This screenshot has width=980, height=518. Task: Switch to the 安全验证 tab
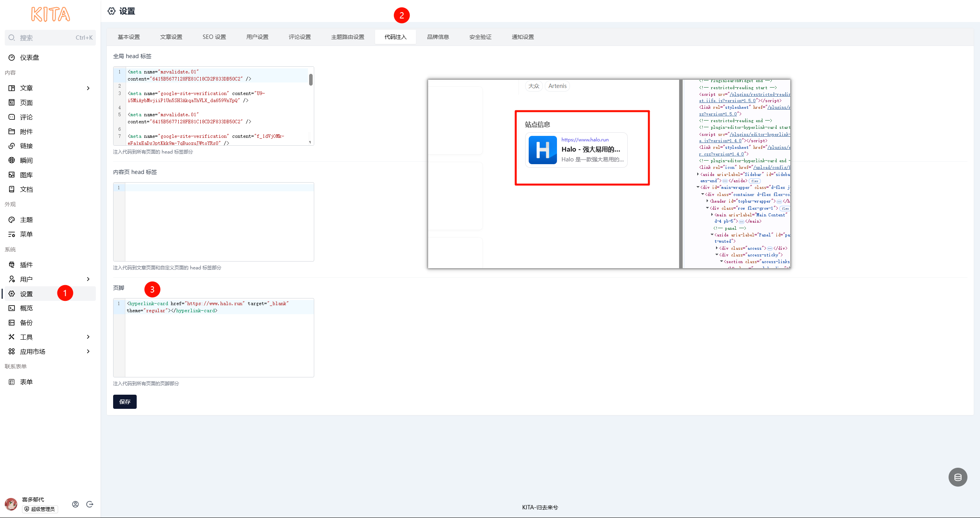pyautogui.click(x=480, y=37)
